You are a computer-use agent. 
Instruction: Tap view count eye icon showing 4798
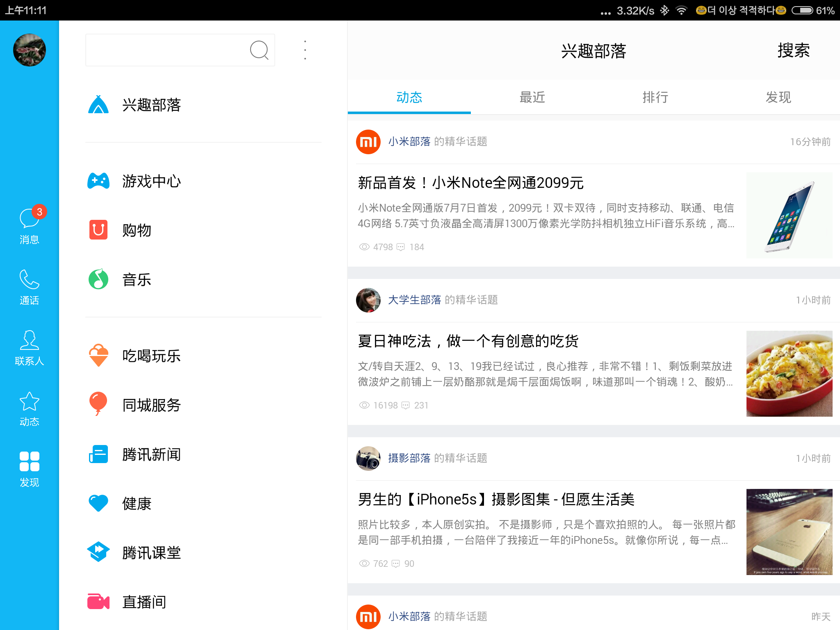coord(364,247)
